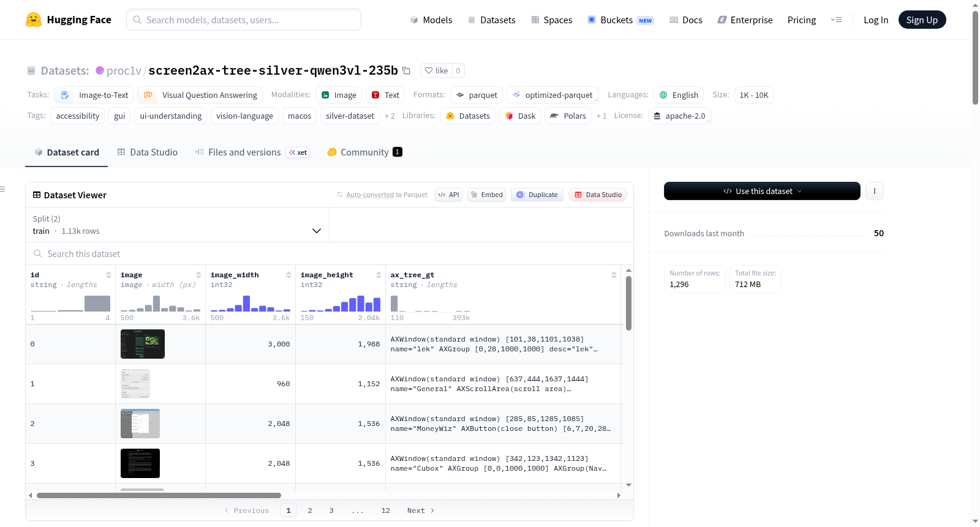Click the like heart button
980x527 pixels.
coord(436,70)
